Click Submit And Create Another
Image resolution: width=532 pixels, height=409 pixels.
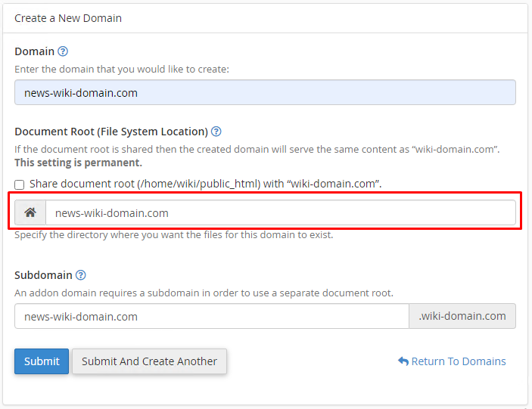149,361
